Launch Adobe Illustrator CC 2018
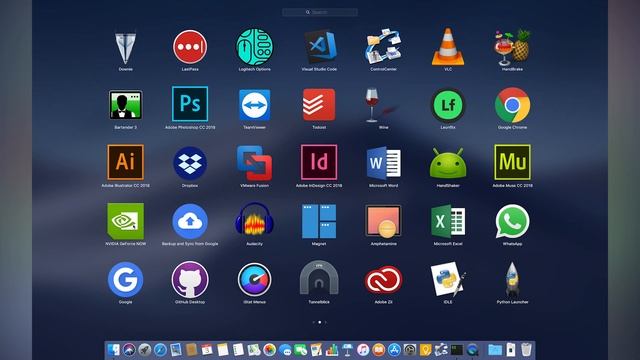Viewport: 640px width, 360px height. [125, 162]
